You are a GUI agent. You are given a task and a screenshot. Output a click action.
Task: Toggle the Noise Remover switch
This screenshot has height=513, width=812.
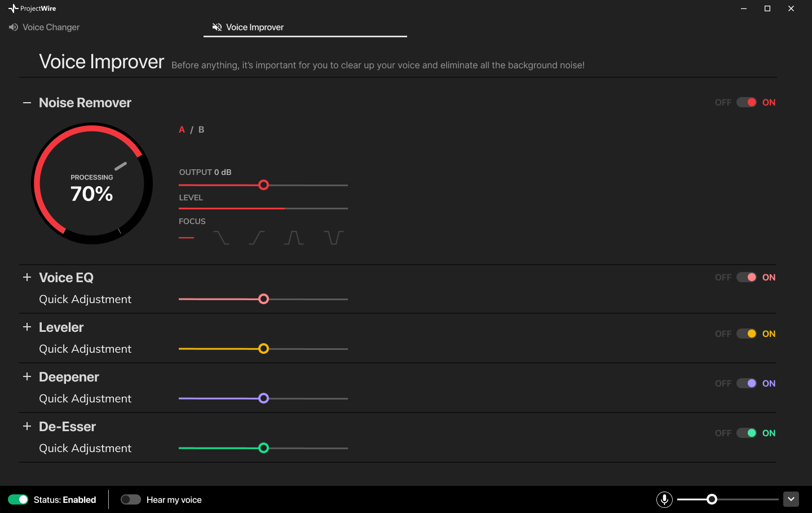click(x=747, y=102)
